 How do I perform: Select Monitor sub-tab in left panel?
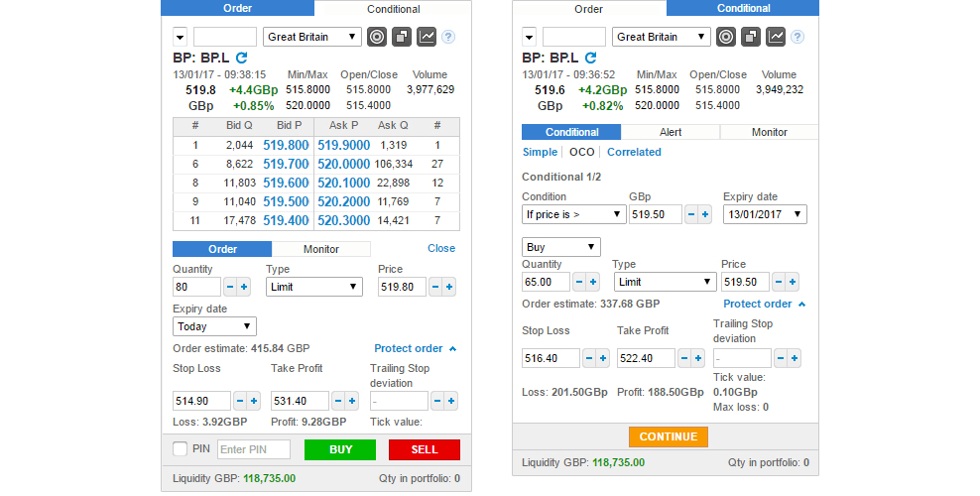click(321, 249)
